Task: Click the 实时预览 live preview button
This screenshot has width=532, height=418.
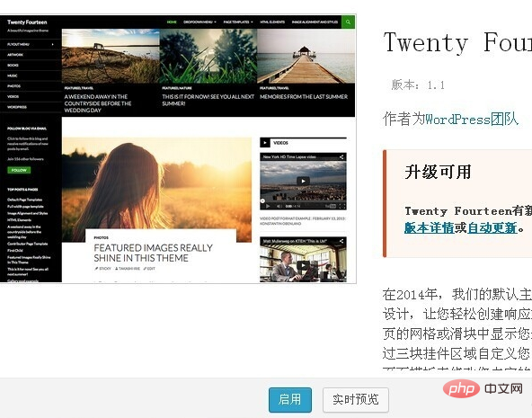Action: point(356,400)
